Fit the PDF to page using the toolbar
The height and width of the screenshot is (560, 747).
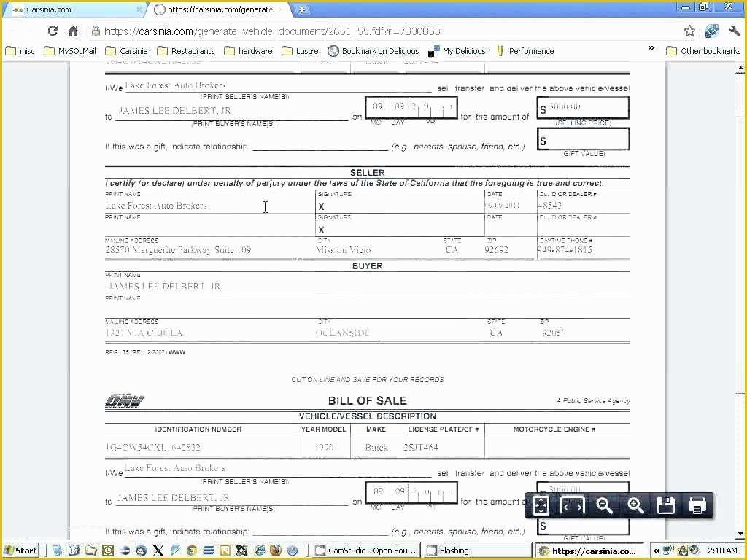pos(541,505)
